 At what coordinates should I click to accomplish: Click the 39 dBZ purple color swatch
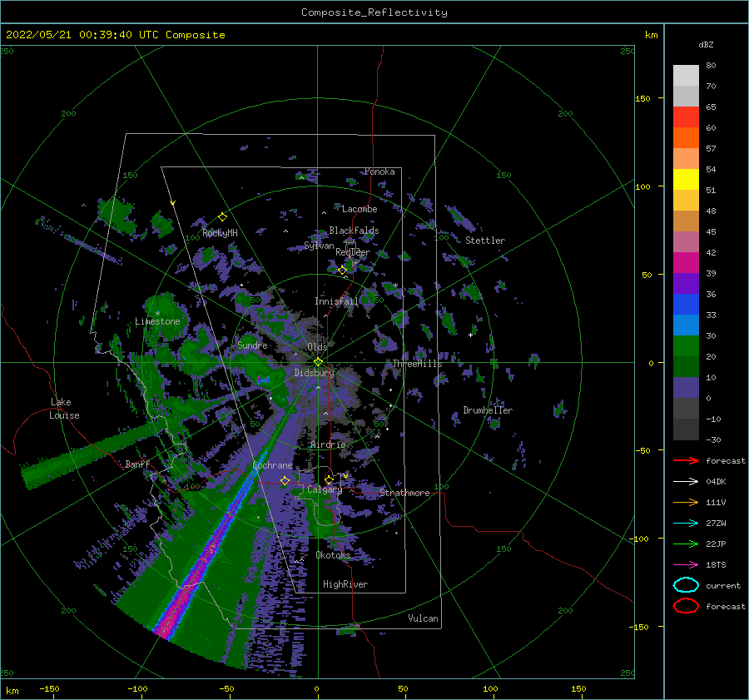686,283
